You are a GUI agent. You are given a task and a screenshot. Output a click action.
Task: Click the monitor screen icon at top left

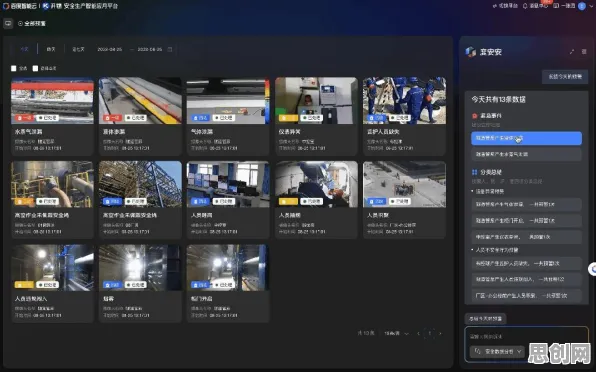(8, 24)
